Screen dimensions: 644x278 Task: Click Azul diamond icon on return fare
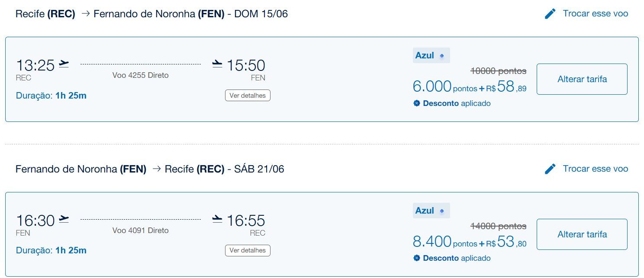tap(442, 211)
